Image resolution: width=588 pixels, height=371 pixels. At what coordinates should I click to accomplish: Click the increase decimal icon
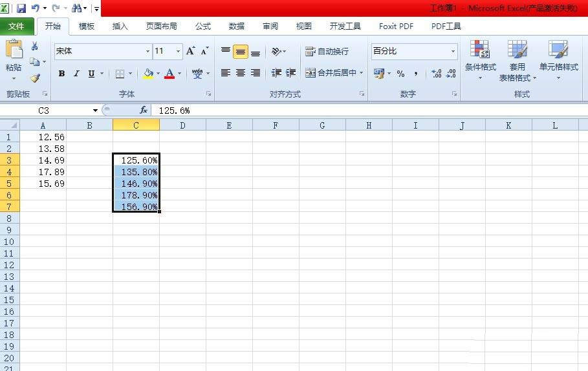click(436, 74)
